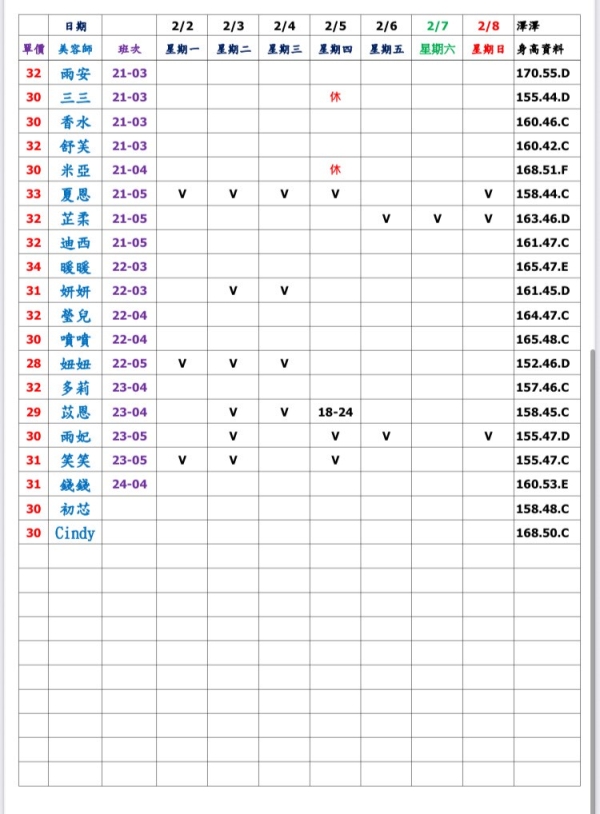Select the 170.55.D height data cell
Image resolution: width=600 pixels, height=814 pixels.
[x=543, y=73]
